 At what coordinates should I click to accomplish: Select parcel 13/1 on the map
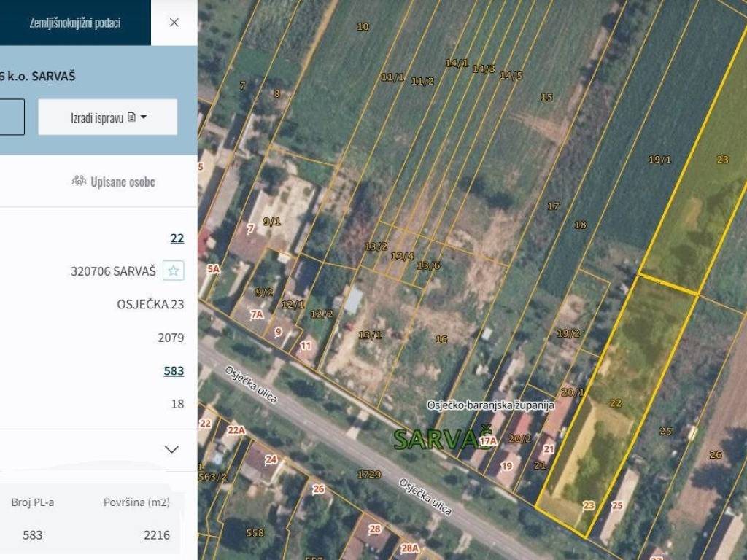(370, 335)
